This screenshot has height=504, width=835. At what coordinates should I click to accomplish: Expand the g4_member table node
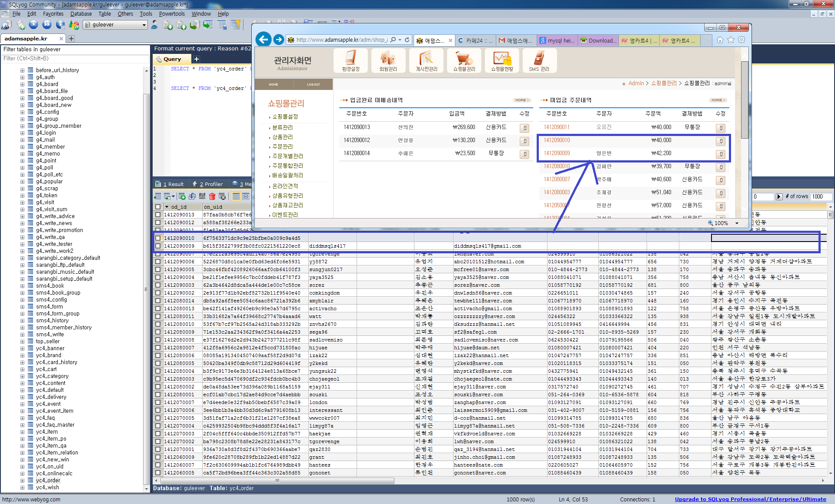pos(22,147)
